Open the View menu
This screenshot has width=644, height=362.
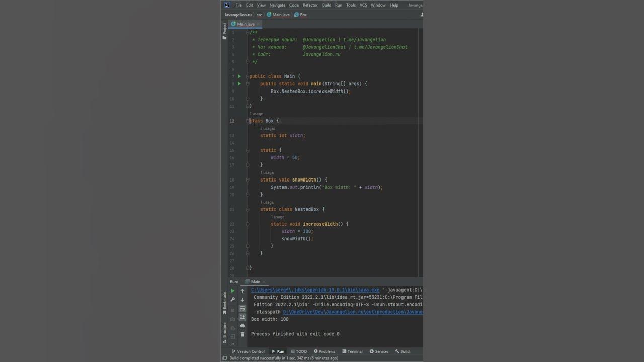[x=261, y=5]
